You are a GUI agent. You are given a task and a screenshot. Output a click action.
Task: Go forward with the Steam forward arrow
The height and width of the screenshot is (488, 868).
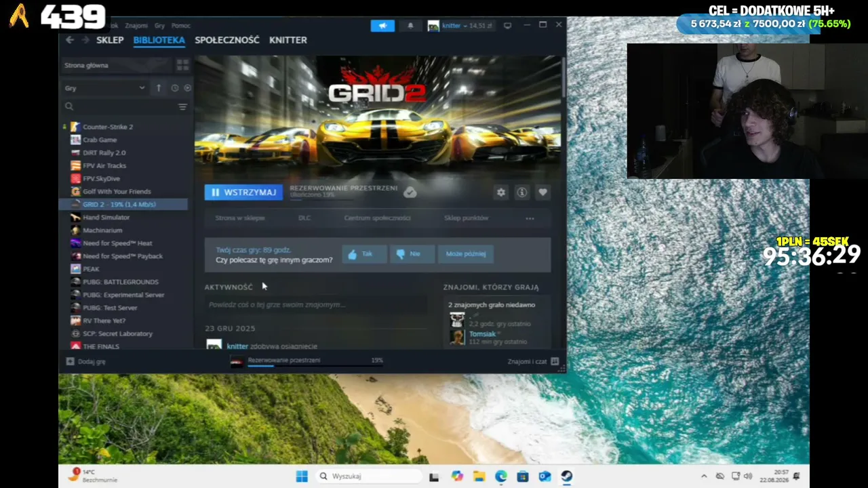(x=85, y=40)
